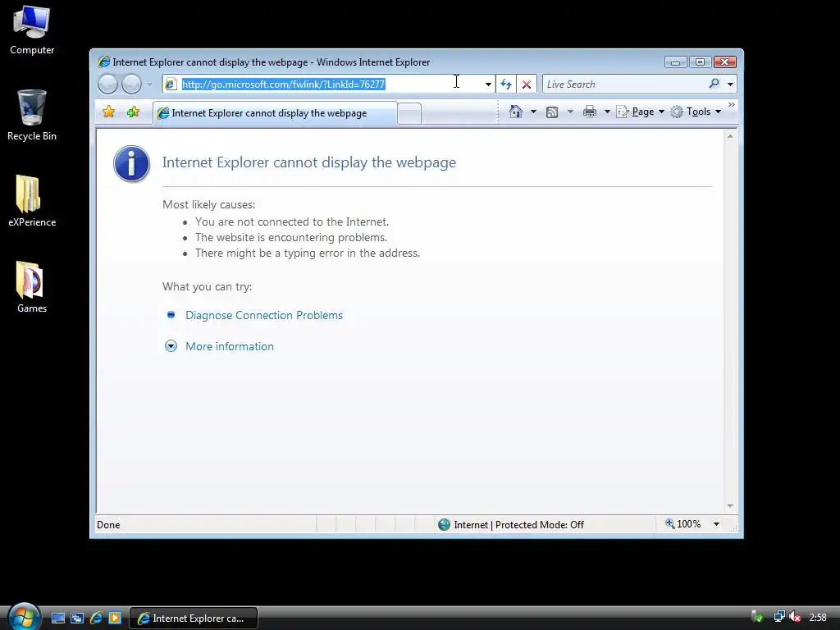The width and height of the screenshot is (840, 630).
Task: Go to Home page icon
Action: click(515, 112)
